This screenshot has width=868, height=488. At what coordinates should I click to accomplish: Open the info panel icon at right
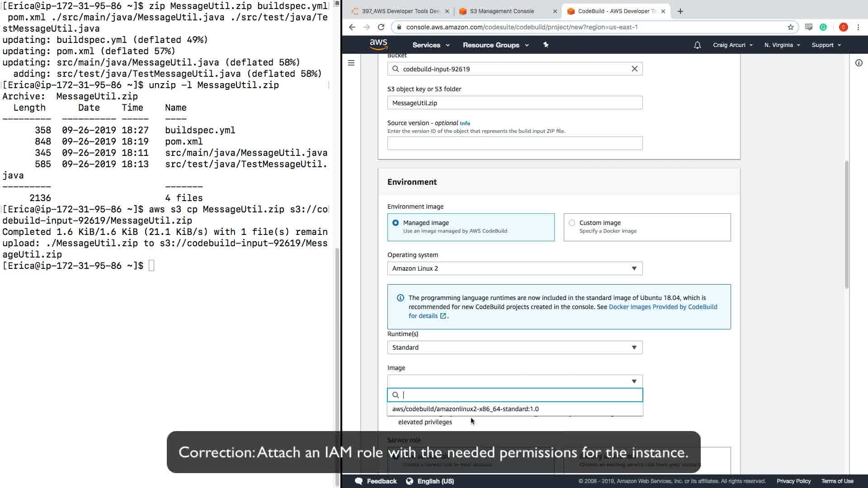(x=859, y=63)
